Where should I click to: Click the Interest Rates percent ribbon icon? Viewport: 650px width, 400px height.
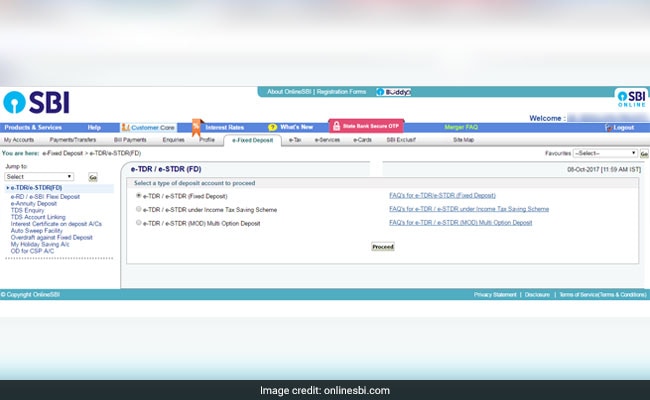click(x=196, y=127)
